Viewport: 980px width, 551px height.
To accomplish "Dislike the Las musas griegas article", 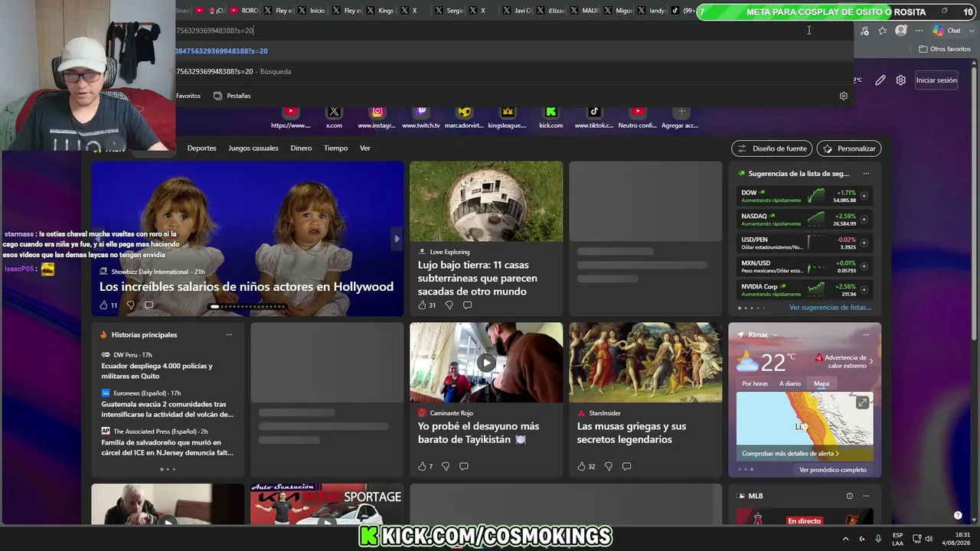I will coord(608,466).
